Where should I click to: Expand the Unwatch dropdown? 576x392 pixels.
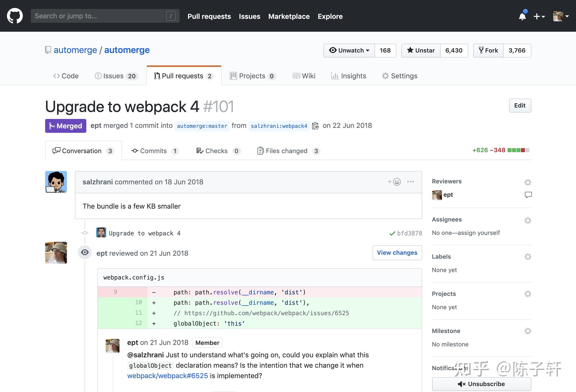pos(349,51)
